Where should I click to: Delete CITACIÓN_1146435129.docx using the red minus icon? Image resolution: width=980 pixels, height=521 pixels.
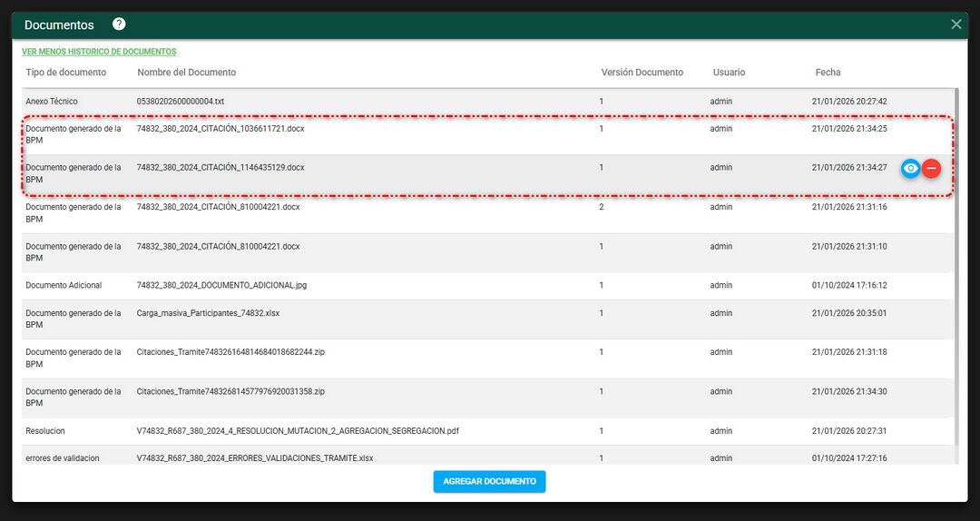[x=932, y=168]
